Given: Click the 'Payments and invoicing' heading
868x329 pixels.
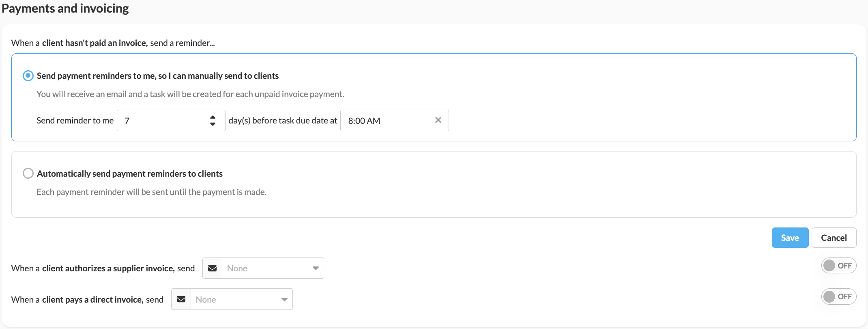Looking at the screenshot, I should 65,9.
